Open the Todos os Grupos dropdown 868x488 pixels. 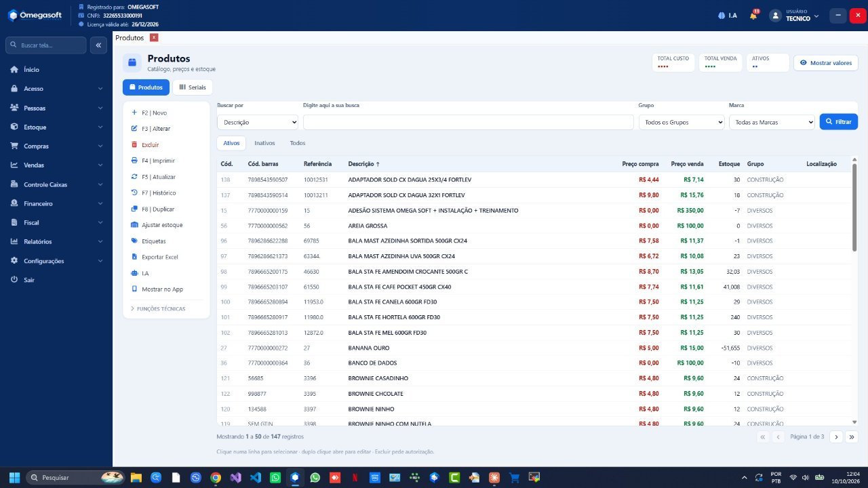(x=682, y=122)
